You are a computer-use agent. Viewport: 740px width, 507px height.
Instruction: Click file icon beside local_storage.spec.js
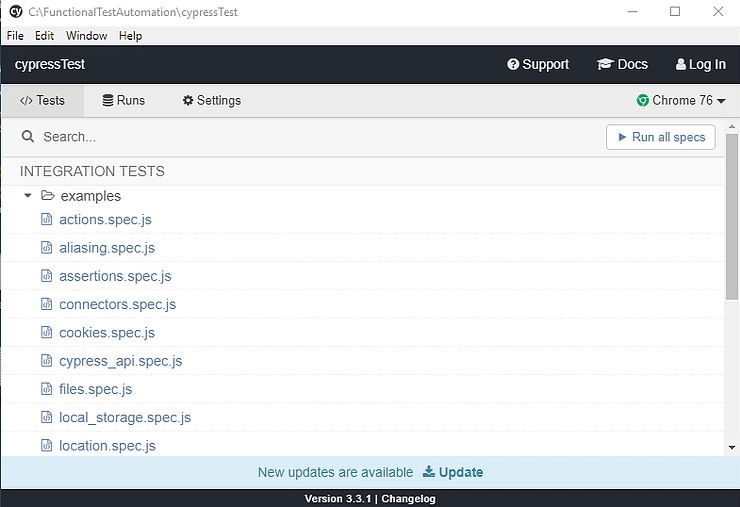point(46,417)
